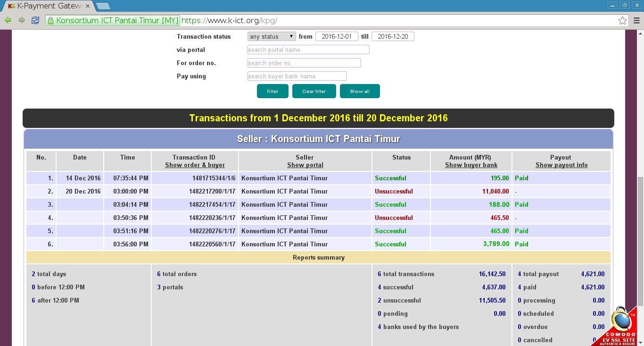The height and width of the screenshot is (346, 644).
Task: Click date 20 Dec 2016
Action: (x=83, y=191)
